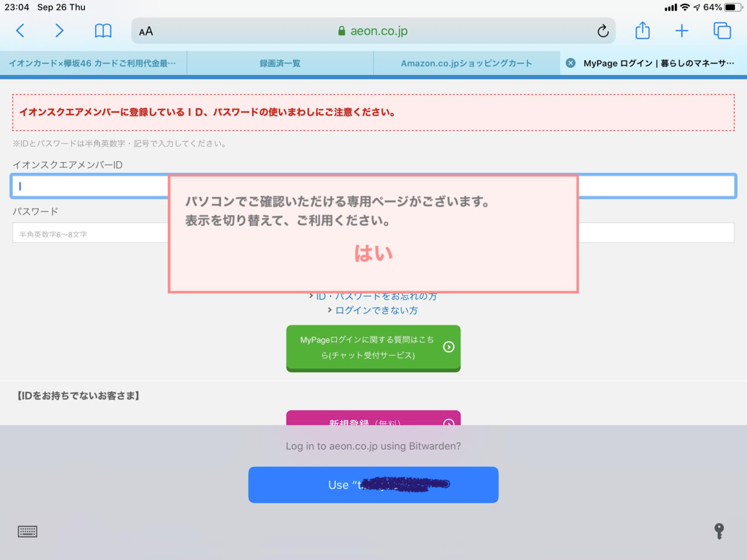Tap the battery indicator in status bar
This screenshot has height=560, width=747.
tap(734, 7)
